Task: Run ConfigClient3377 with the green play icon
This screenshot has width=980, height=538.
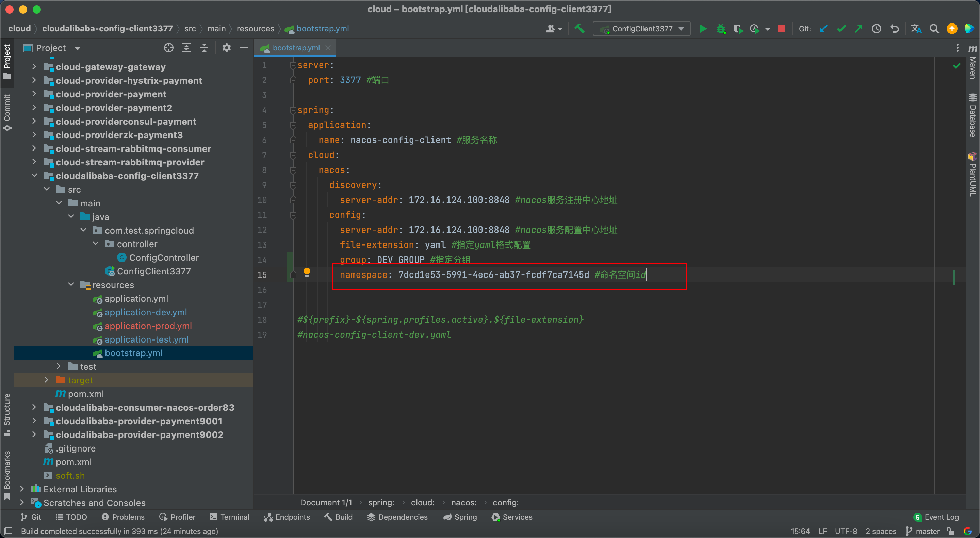Action: [703, 29]
